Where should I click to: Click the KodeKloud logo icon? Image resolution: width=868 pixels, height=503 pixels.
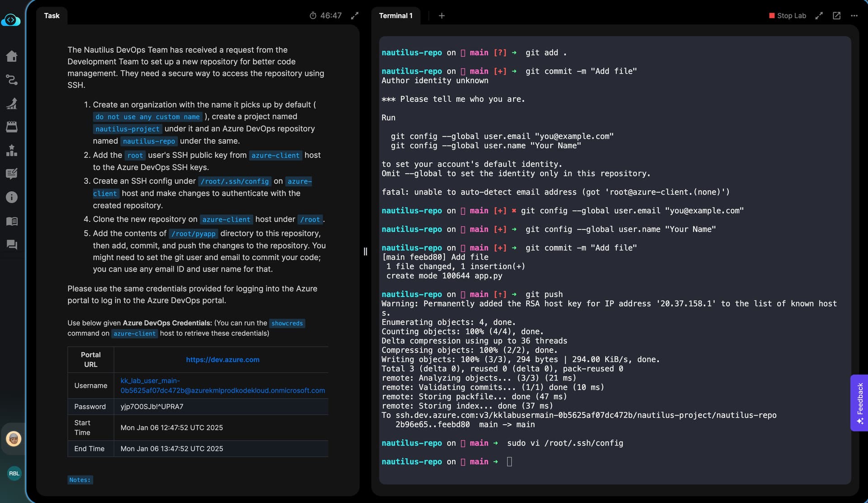(x=11, y=20)
